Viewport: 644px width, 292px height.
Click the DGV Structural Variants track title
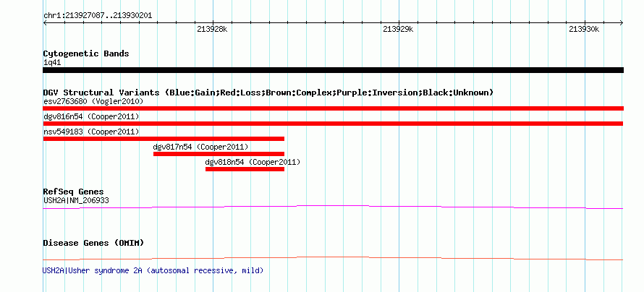[268, 93]
